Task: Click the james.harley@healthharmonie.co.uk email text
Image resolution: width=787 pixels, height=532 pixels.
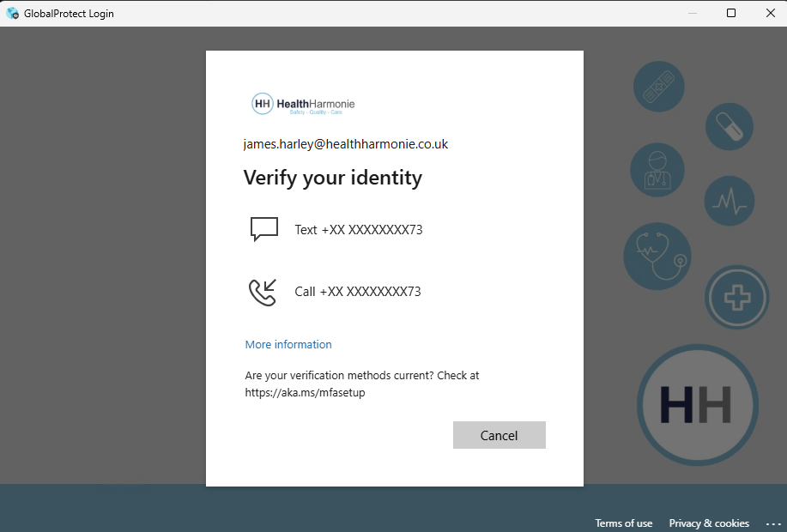Action: point(345,144)
